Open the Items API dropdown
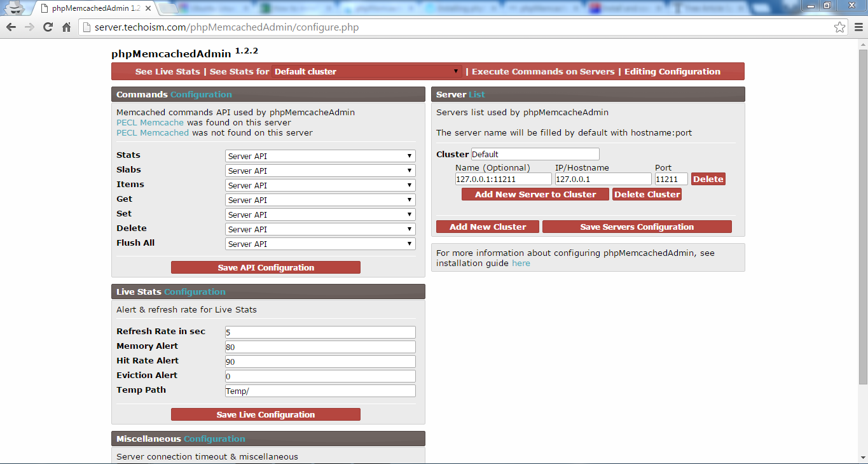The image size is (868, 464). [320, 185]
